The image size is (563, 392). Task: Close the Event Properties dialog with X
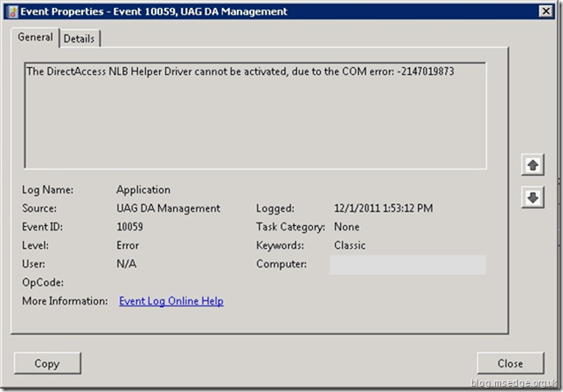click(x=546, y=11)
